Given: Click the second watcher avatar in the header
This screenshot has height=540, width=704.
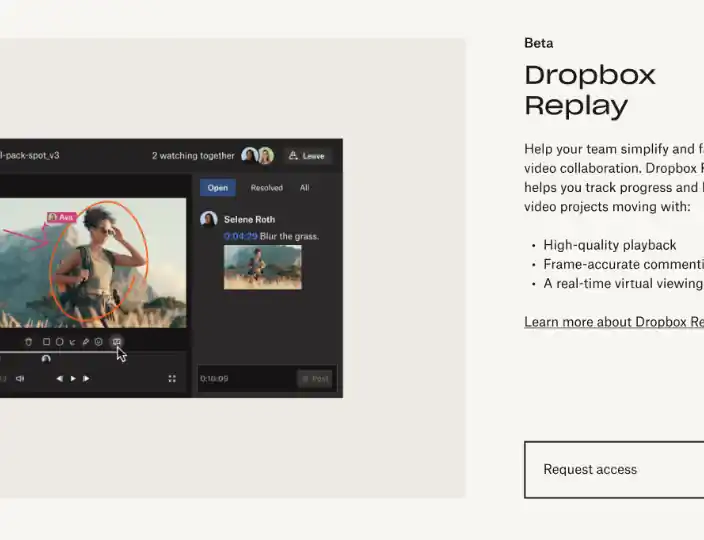Looking at the screenshot, I should tap(265, 155).
